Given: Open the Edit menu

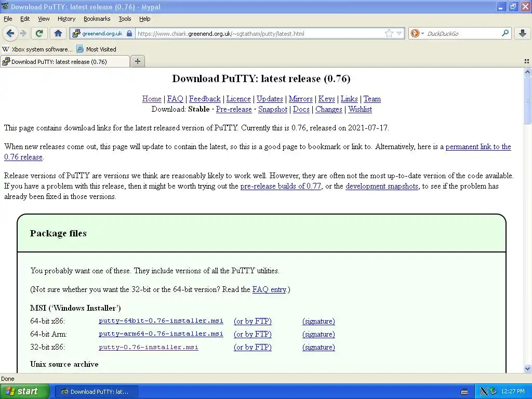Looking at the screenshot, I should pos(25,19).
